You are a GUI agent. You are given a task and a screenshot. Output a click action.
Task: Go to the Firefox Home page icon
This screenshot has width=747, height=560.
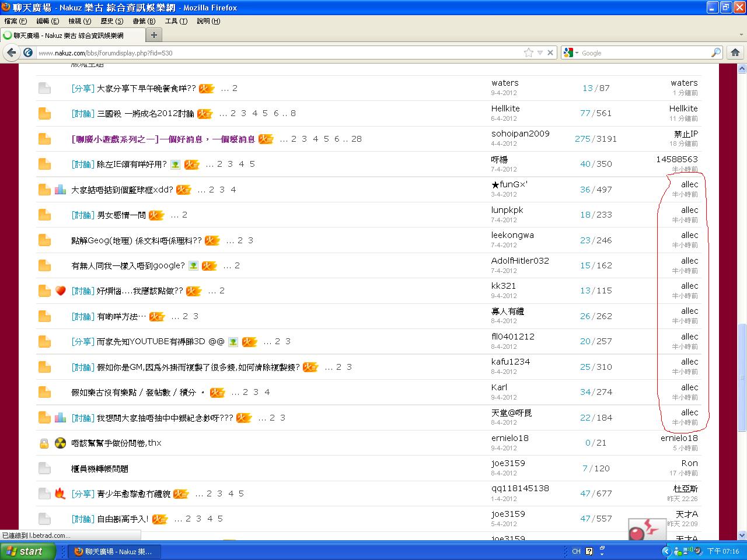[x=735, y=52]
